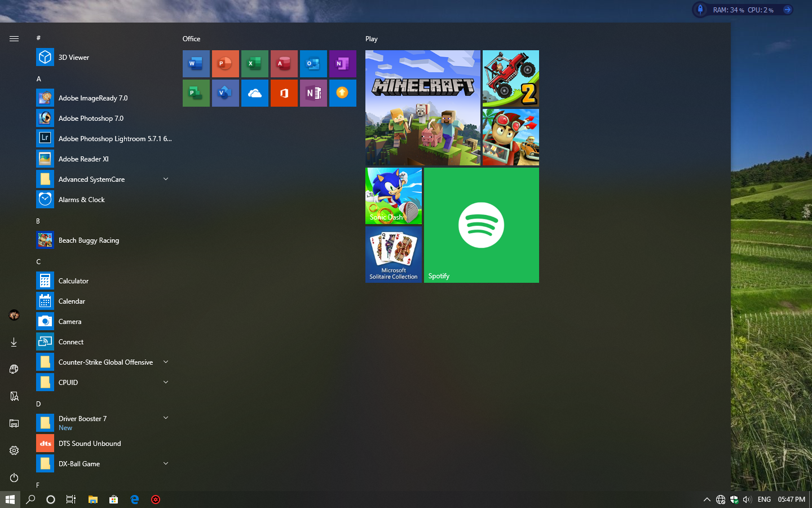Viewport: 812px width, 508px height.
Task: Launch the Project tile
Action: click(x=196, y=93)
